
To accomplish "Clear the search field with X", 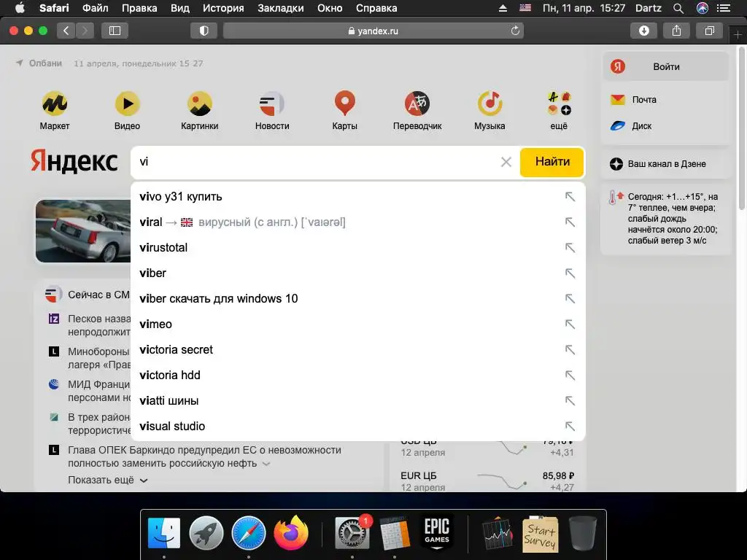I will (506, 162).
